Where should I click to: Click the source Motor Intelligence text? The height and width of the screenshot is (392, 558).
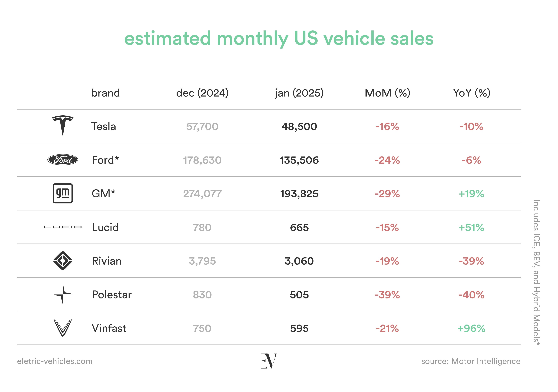point(471,361)
